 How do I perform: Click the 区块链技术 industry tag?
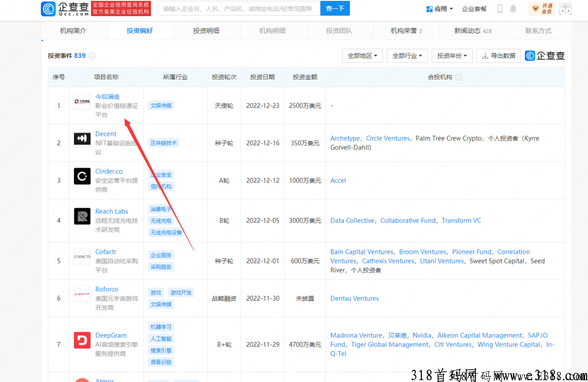click(x=164, y=143)
